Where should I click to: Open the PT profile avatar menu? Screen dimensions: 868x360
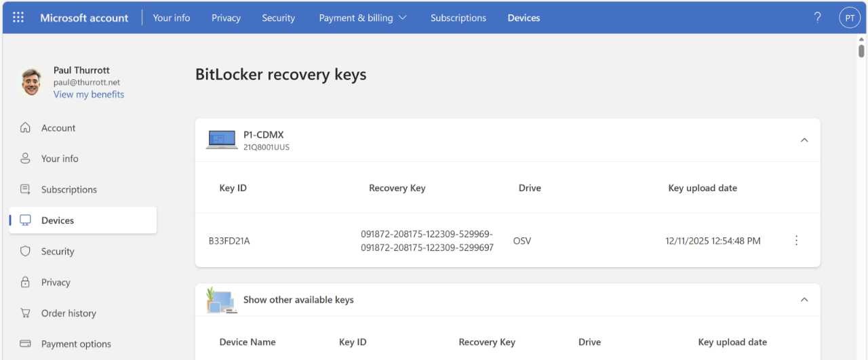pos(850,18)
